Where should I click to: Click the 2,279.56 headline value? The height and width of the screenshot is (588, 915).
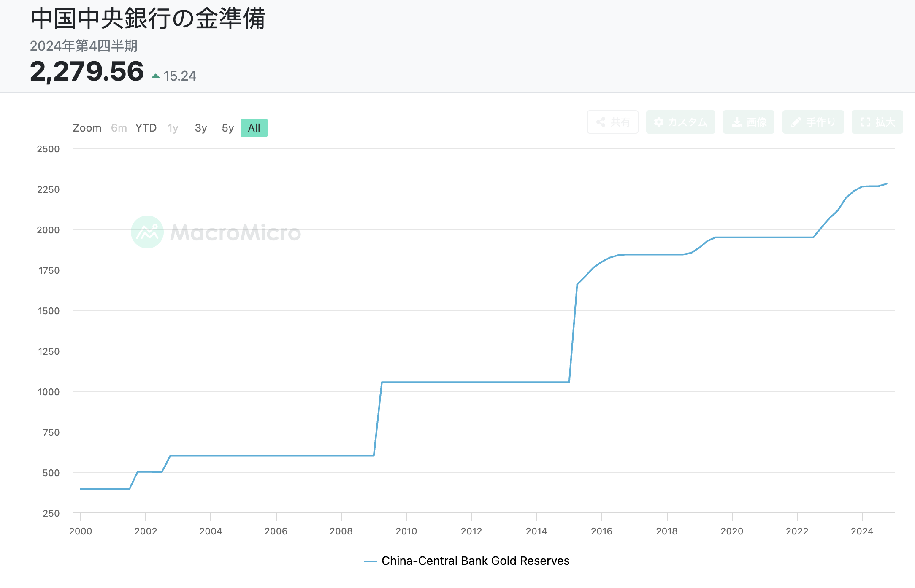click(x=87, y=71)
